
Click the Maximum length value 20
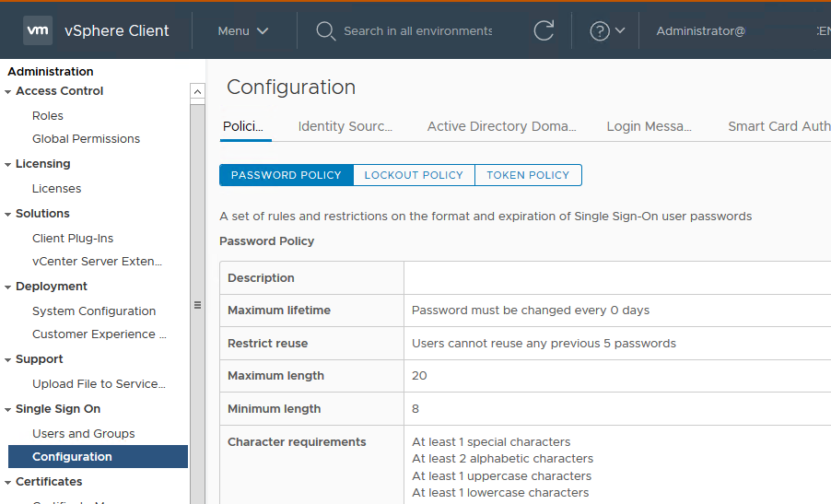pyautogui.click(x=419, y=376)
